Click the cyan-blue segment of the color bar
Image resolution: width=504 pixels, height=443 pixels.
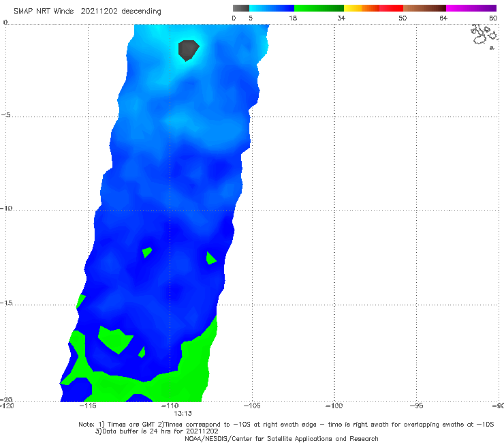click(272, 8)
